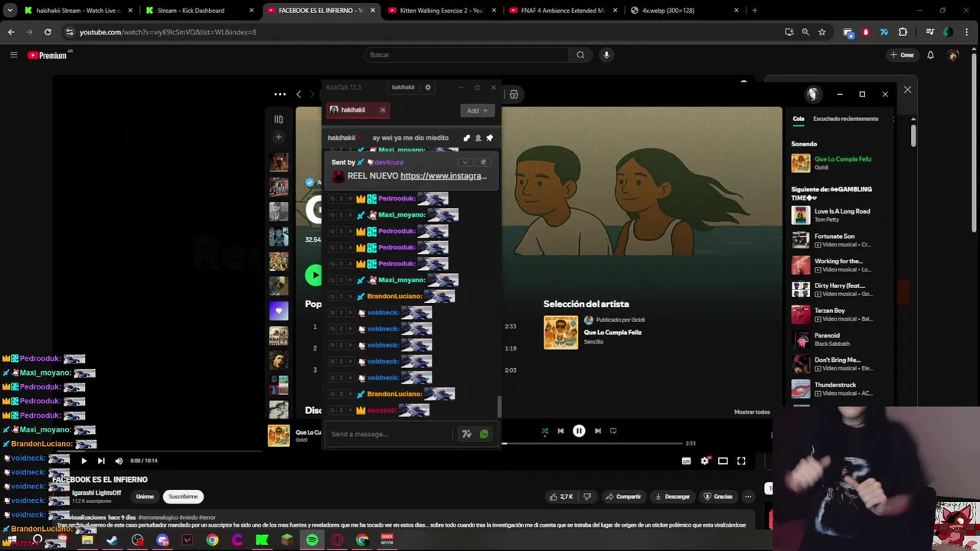Toggle Spotify shuffle icon

[x=545, y=431]
